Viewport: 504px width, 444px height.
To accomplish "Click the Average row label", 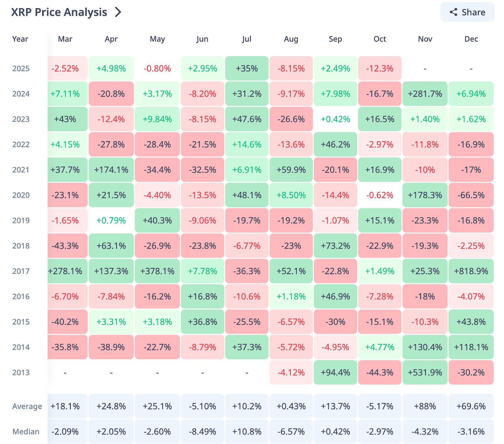I will [x=27, y=407].
